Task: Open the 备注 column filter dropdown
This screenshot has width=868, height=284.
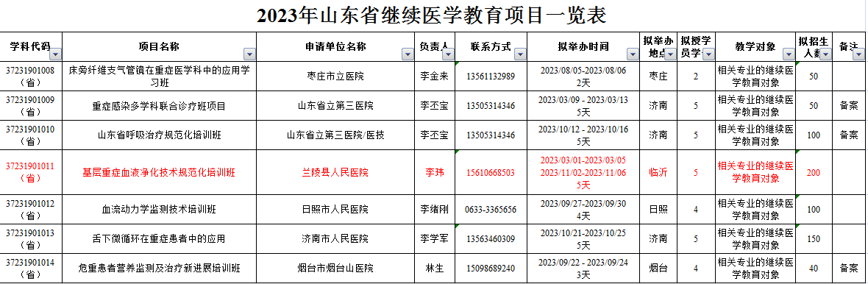Action: (x=858, y=54)
